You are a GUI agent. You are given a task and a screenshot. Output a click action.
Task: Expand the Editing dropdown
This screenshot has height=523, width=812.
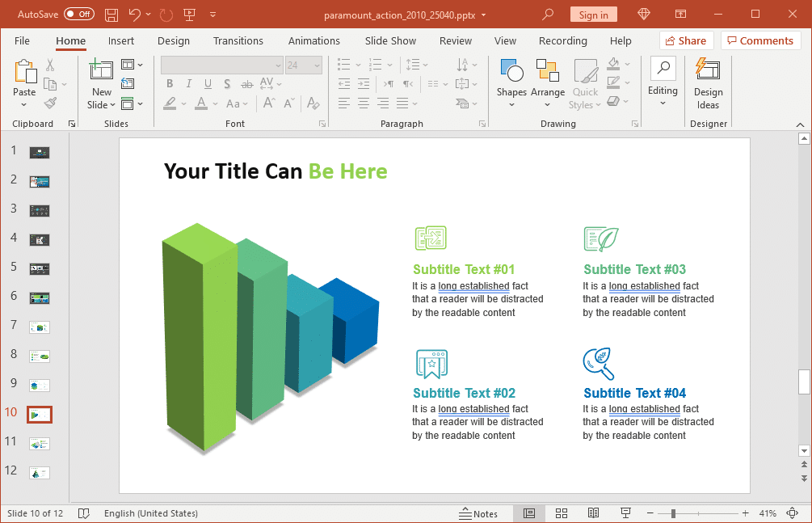pos(663,83)
